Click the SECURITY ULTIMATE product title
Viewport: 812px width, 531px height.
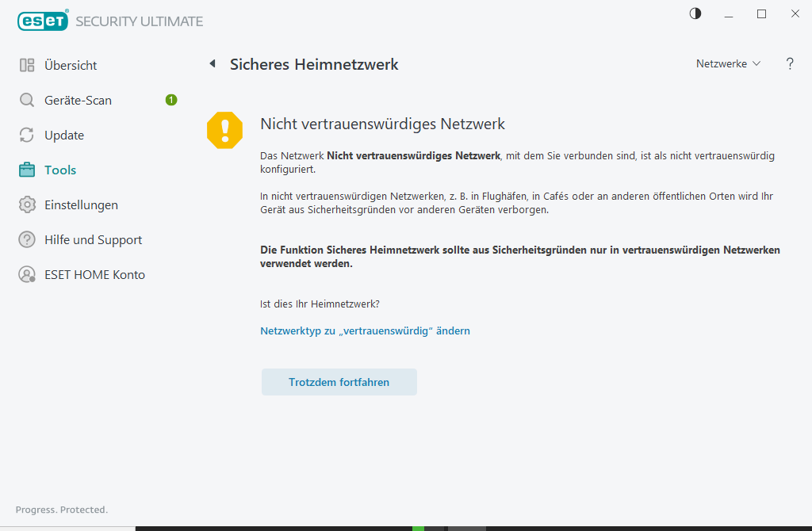pyautogui.click(x=140, y=21)
